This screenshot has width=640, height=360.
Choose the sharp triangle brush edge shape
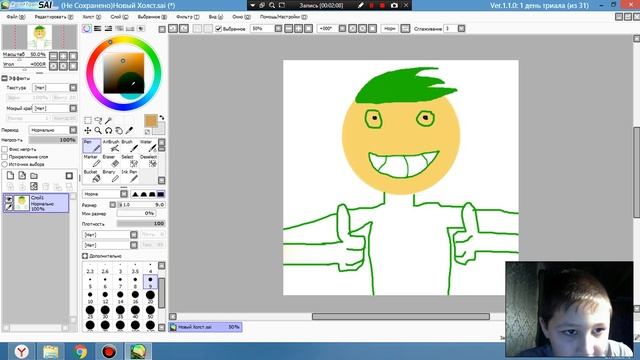coord(135,194)
